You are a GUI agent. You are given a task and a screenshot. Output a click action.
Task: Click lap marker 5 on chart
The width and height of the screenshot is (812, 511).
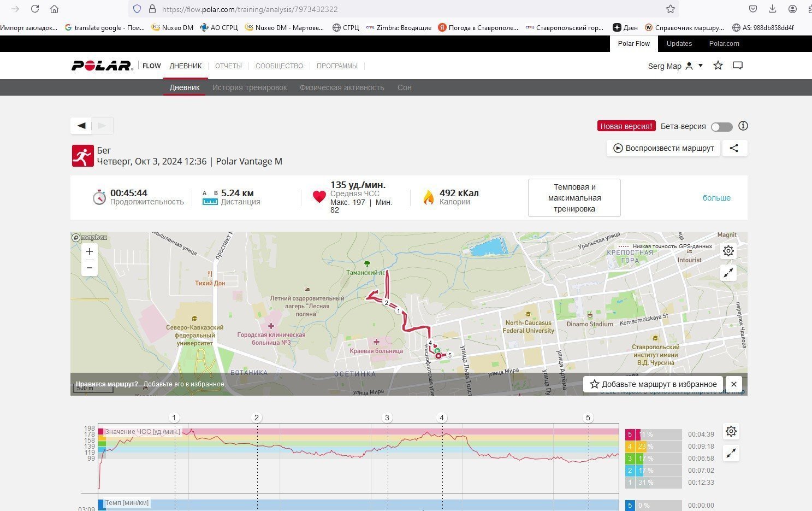(588, 418)
